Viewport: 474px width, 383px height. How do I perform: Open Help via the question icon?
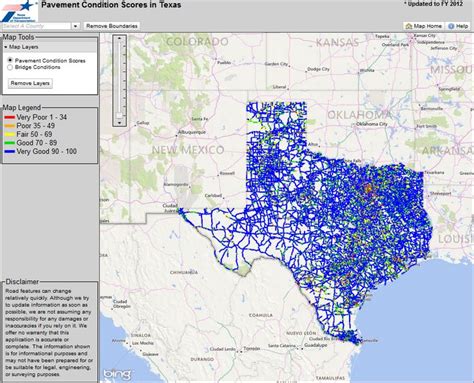451,26
